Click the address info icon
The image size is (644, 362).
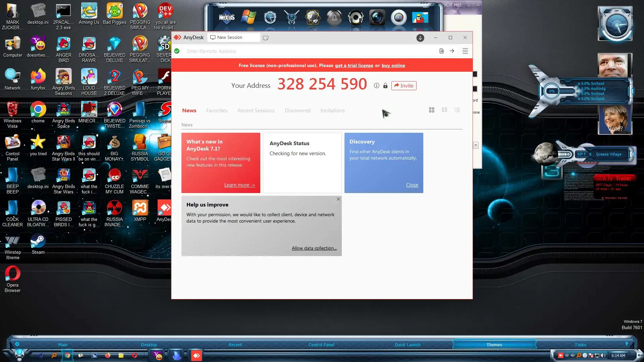376,86
